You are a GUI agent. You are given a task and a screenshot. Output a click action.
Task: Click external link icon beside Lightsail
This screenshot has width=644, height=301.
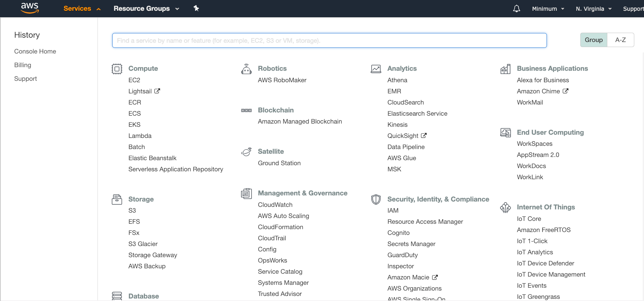pos(157,91)
